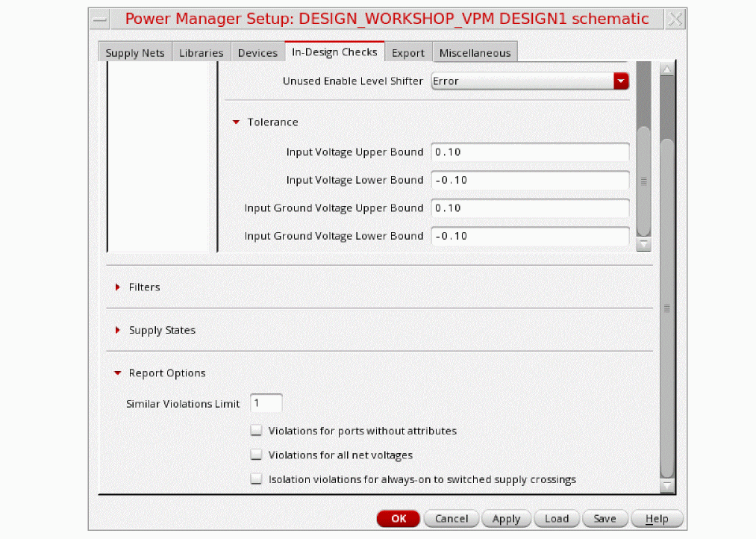Close the Power Manager Setup window
Viewport: 756px width, 539px height.
(x=675, y=19)
